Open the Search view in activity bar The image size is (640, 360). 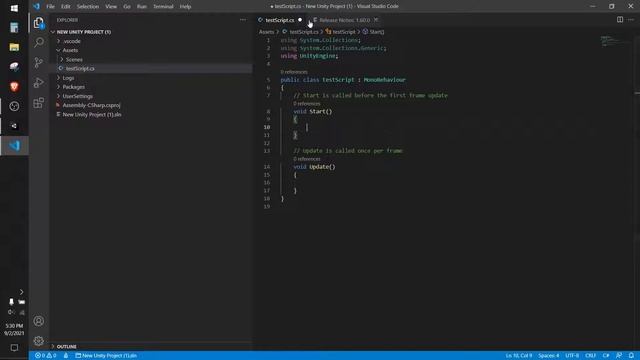coord(39,42)
